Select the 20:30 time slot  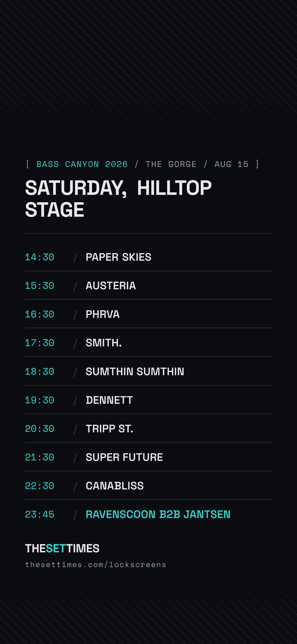pos(40,428)
